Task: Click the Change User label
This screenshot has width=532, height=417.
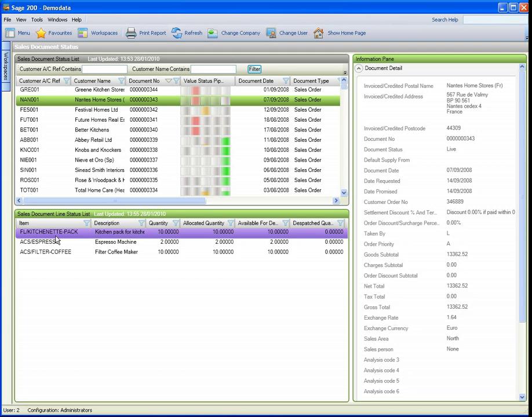Action: (x=293, y=33)
